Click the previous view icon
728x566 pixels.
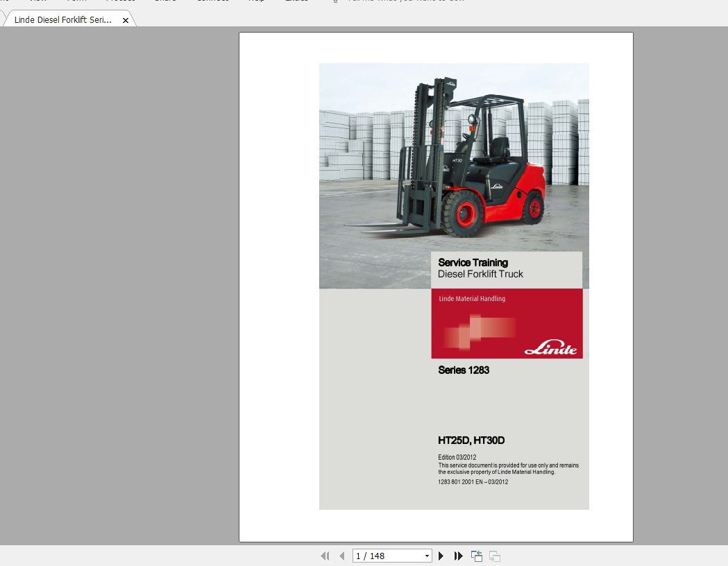477,556
